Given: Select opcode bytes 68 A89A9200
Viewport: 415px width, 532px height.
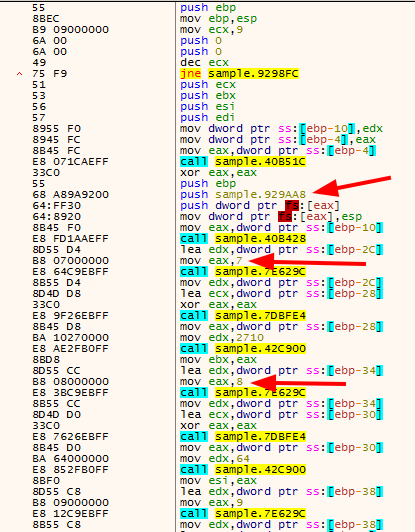Looking at the screenshot, I should (x=71, y=194).
